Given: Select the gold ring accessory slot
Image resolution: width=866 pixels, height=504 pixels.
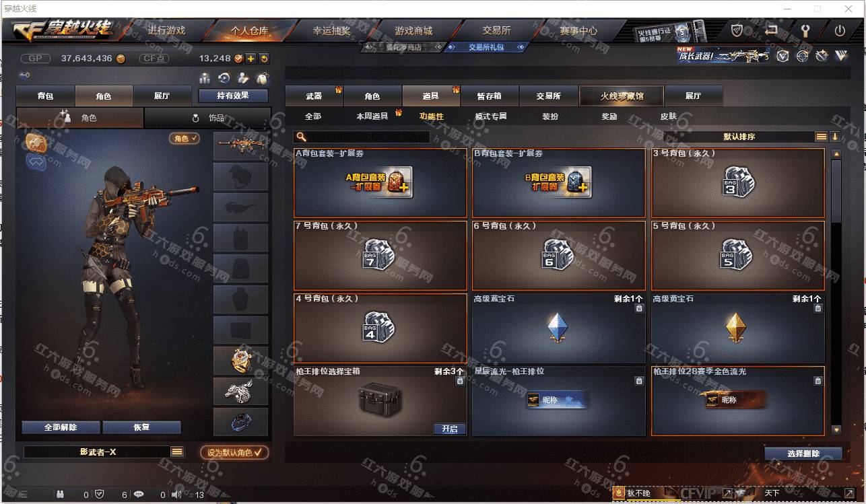Looking at the screenshot, I should [241, 361].
